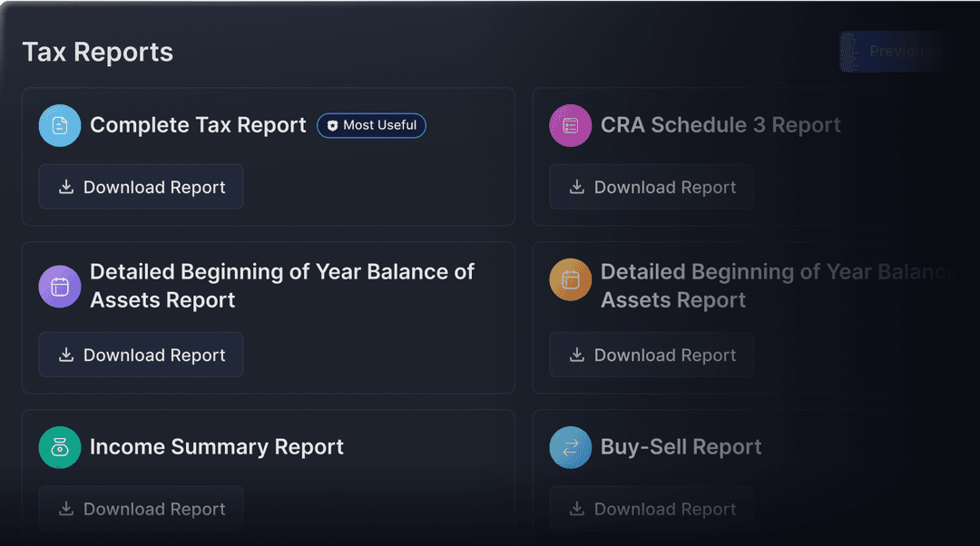The image size is (980, 546).
Task: Download report in the orange-calendar Detailed Beginning card
Action: coord(652,355)
